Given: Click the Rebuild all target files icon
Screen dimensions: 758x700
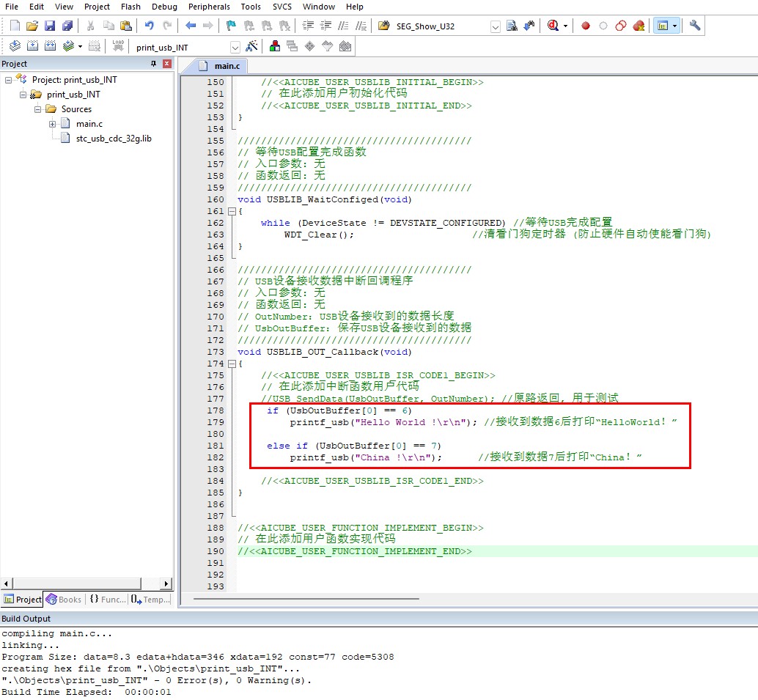Looking at the screenshot, I should (51, 46).
